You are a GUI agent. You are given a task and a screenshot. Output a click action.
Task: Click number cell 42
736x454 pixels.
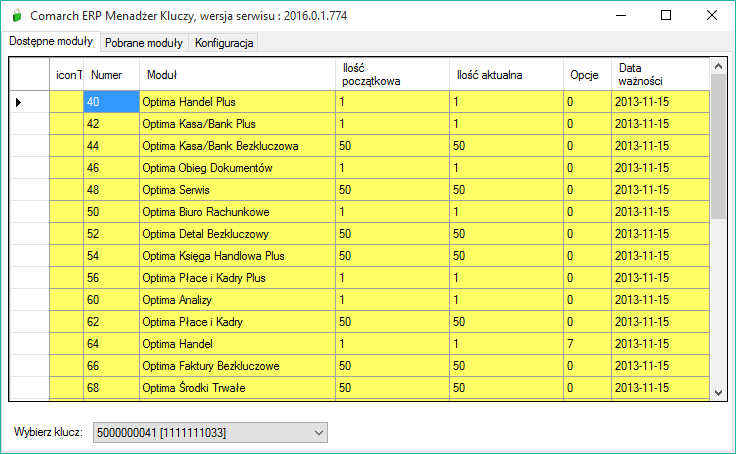(111, 124)
